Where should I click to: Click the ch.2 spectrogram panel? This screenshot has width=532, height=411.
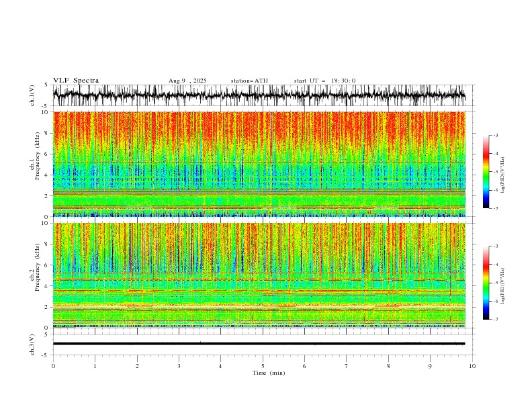[259, 275]
